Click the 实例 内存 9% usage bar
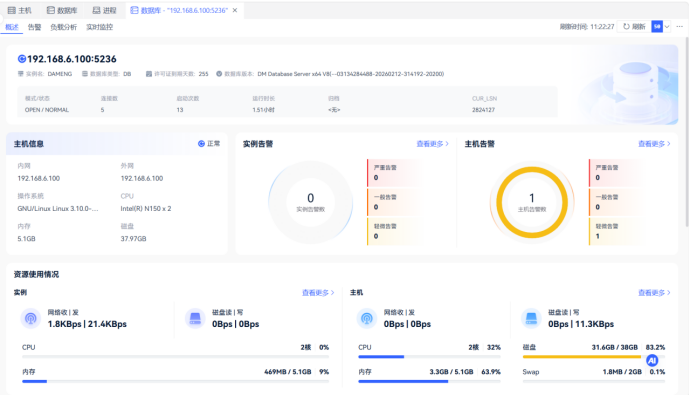The image size is (691, 395). 175,381
